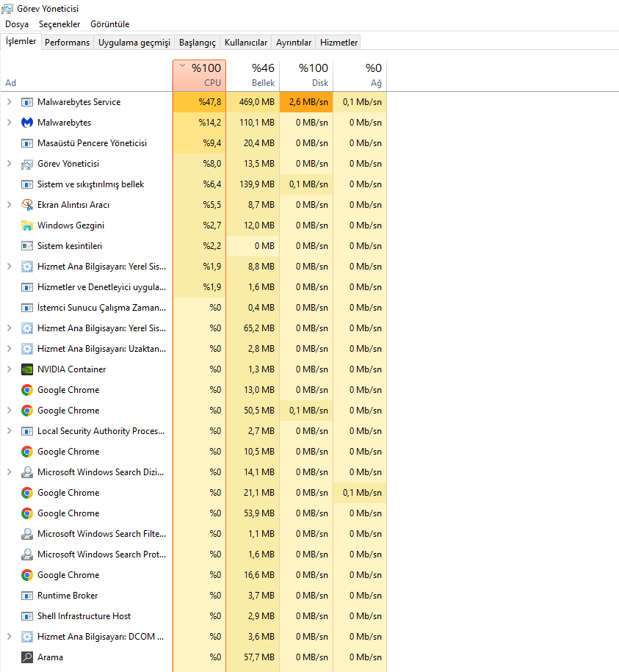
Task: Sort processes by Disk column header
Action: [x=306, y=76]
